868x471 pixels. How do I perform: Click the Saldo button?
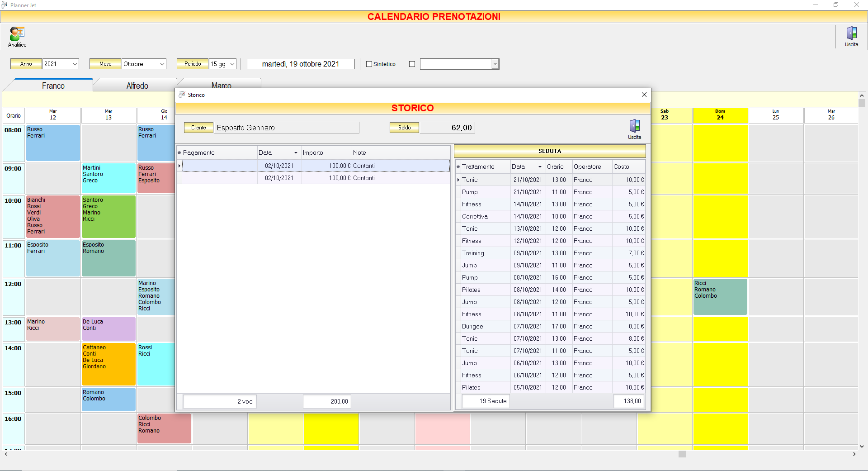(x=405, y=128)
